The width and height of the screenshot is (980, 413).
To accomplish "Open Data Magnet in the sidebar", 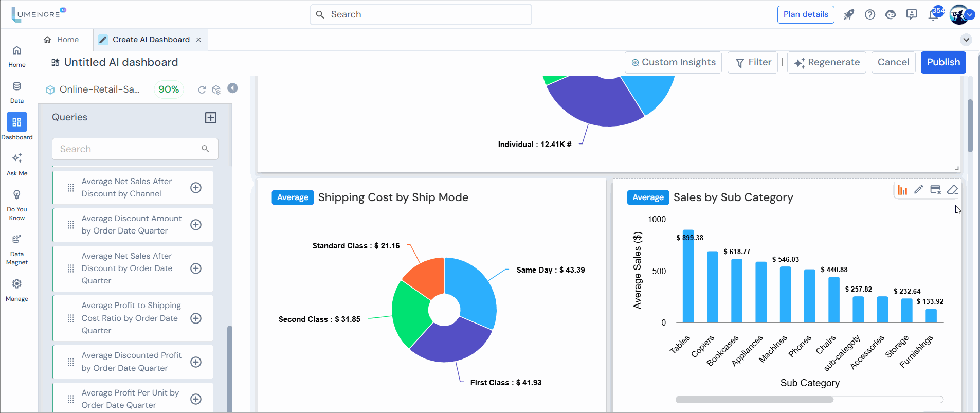I will (17, 249).
